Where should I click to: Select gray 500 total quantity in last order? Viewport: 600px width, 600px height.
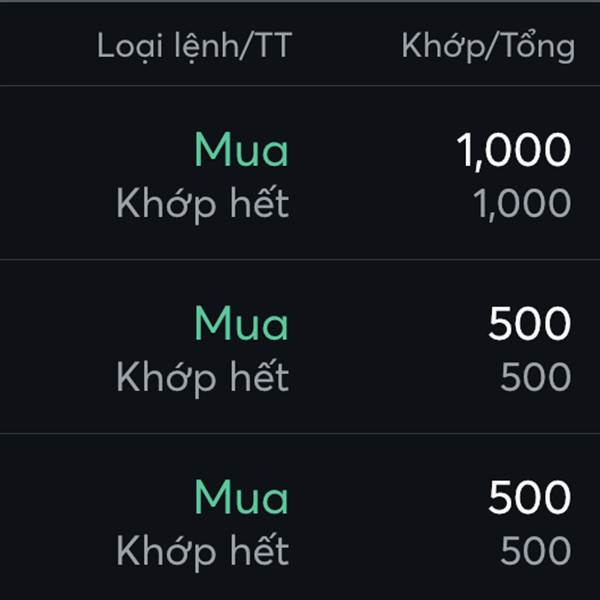coord(536,551)
